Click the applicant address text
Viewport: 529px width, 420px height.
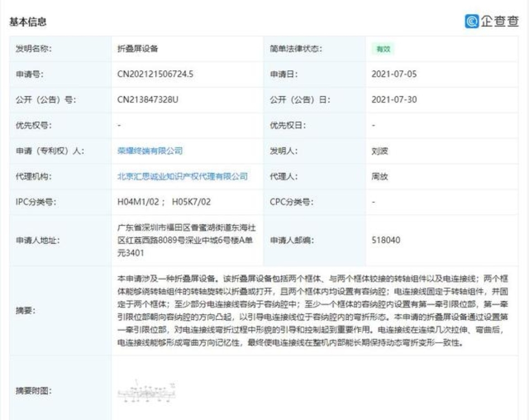(187, 240)
